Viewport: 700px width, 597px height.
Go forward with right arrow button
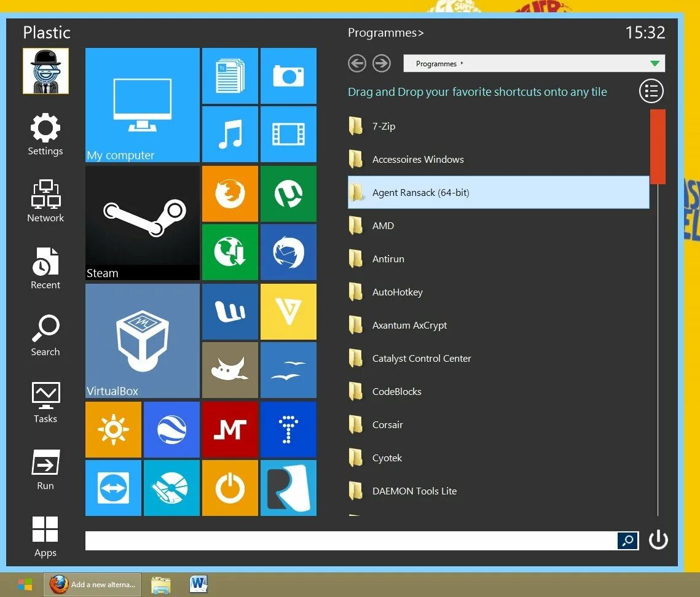[x=381, y=63]
